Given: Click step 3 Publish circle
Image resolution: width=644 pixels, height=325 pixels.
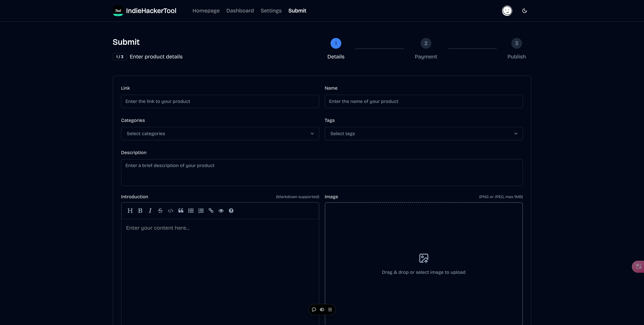Looking at the screenshot, I should pyautogui.click(x=517, y=43).
